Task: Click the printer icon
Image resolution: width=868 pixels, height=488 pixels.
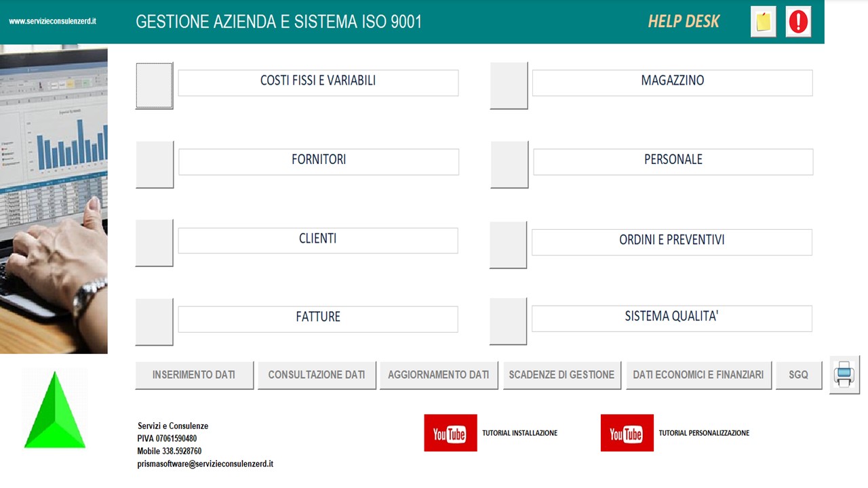Action: 844,374
